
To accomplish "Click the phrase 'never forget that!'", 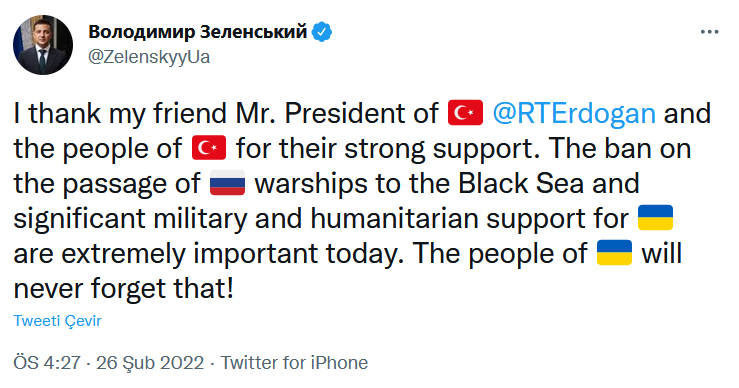I will coord(123,289).
